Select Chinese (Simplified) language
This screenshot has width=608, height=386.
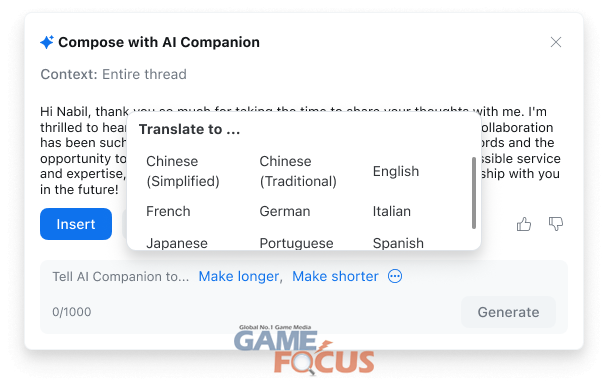coord(183,171)
